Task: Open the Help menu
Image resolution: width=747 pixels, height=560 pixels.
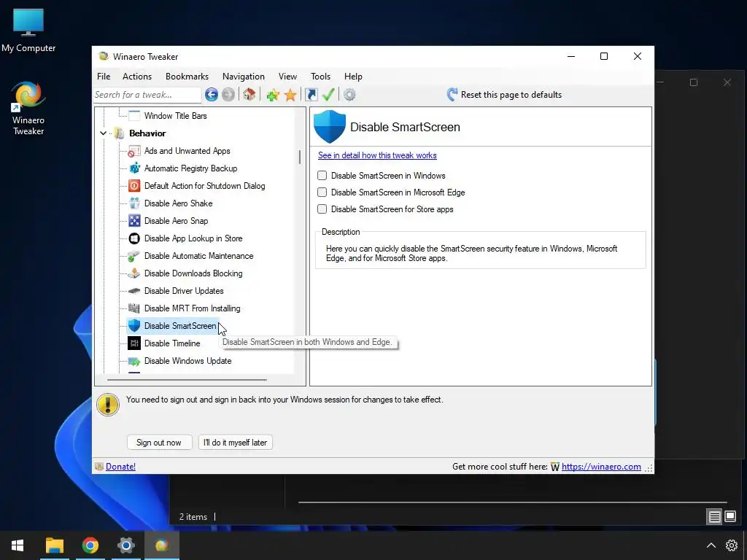Action: click(353, 76)
